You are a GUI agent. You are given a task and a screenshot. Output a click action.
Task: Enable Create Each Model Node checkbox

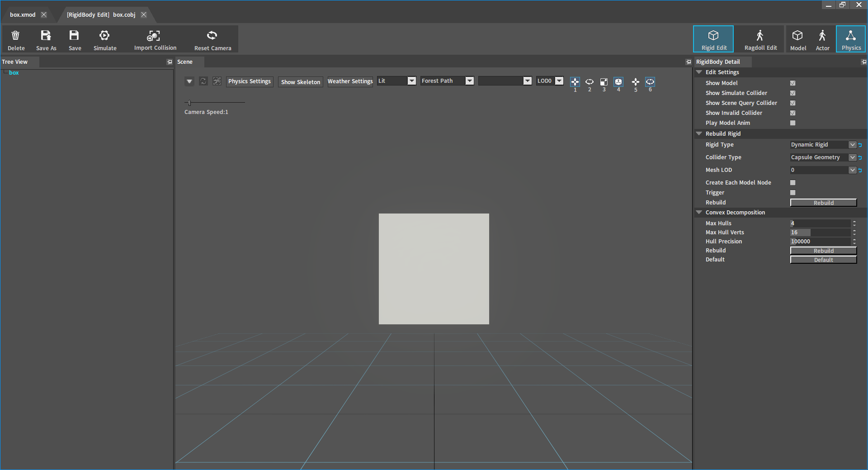pos(793,183)
